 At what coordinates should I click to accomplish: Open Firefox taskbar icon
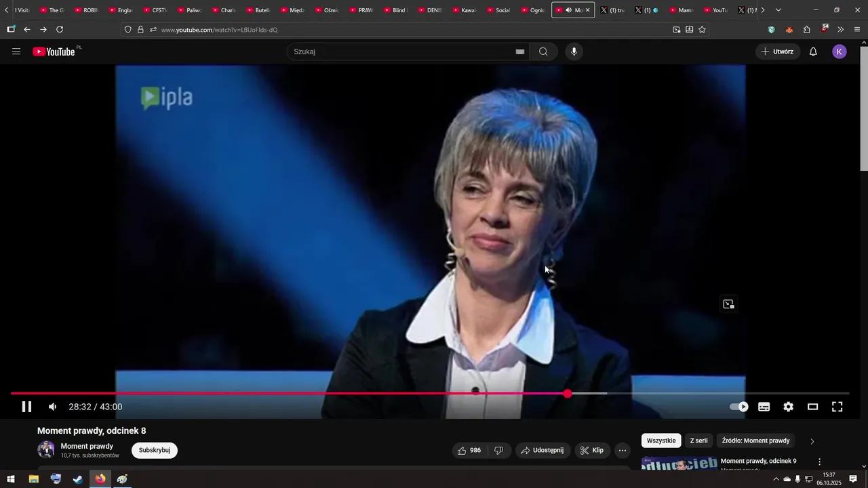pyautogui.click(x=100, y=479)
